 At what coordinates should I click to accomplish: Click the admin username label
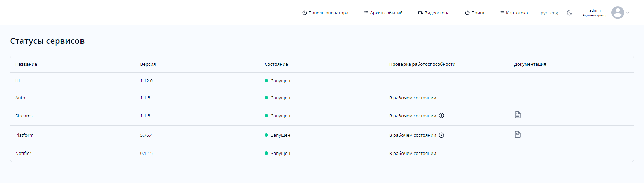pyautogui.click(x=595, y=10)
